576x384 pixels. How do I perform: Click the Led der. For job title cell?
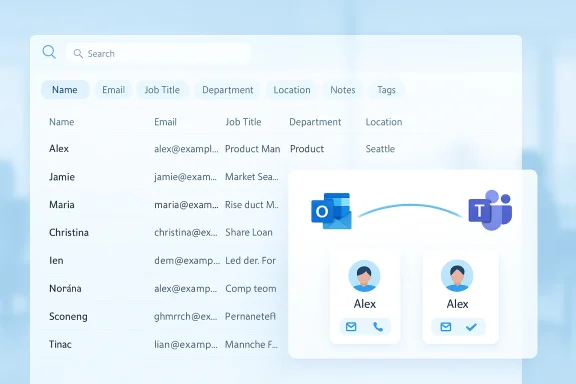(x=250, y=261)
